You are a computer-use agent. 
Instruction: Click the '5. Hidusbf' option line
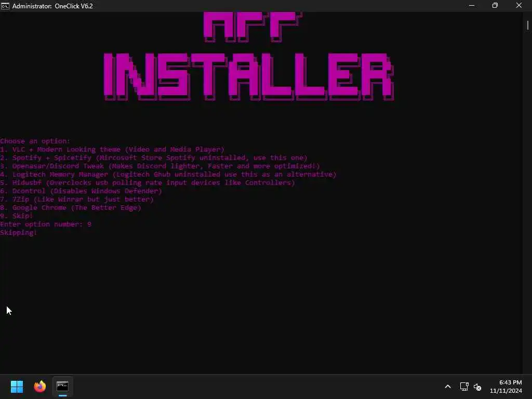(x=148, y=182)
